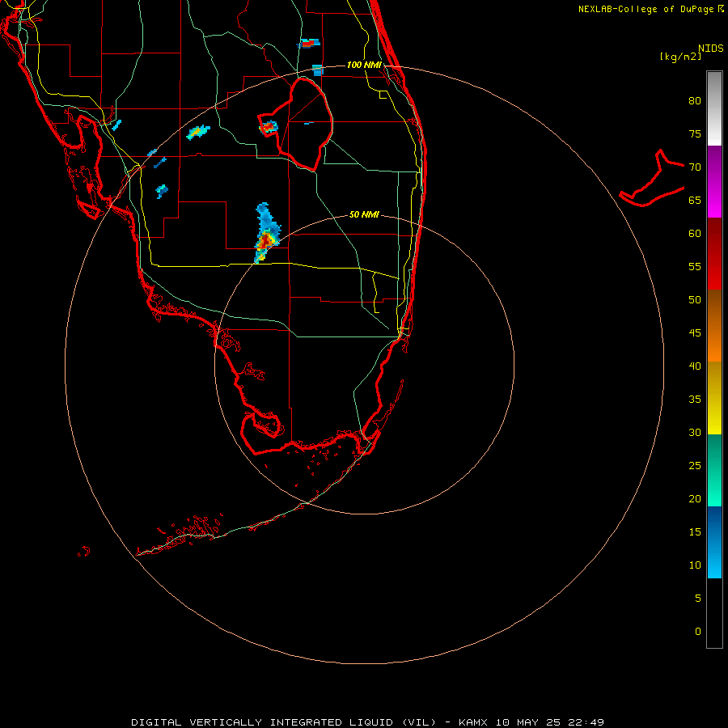Click the small storm cell inside Lake Okeechobee's west shore
Screen dimensions: 728x728
coord(269,126)
